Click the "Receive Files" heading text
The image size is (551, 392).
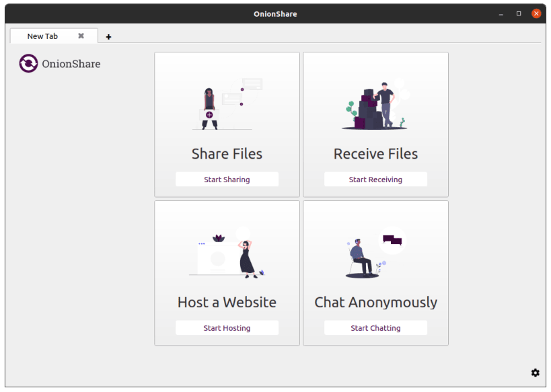pos(375,154)
